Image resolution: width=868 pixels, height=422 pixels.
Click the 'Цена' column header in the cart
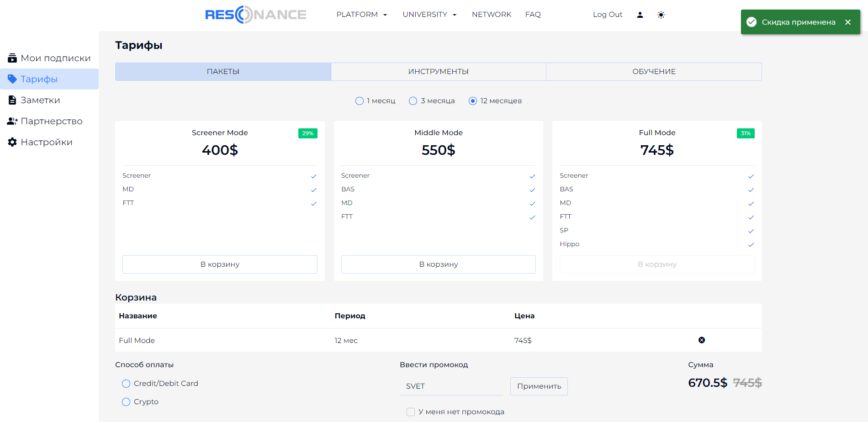point(524,316)
